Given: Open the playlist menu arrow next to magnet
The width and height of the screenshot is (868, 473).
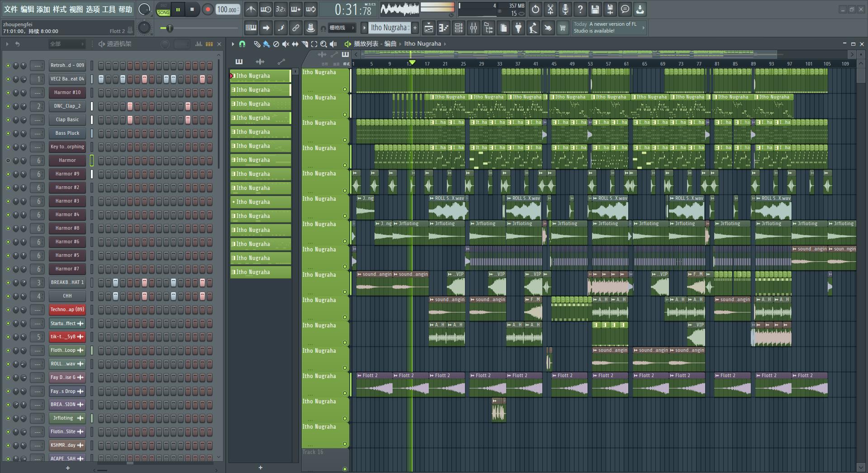Looking at the screenshot, I should point(233,44).
